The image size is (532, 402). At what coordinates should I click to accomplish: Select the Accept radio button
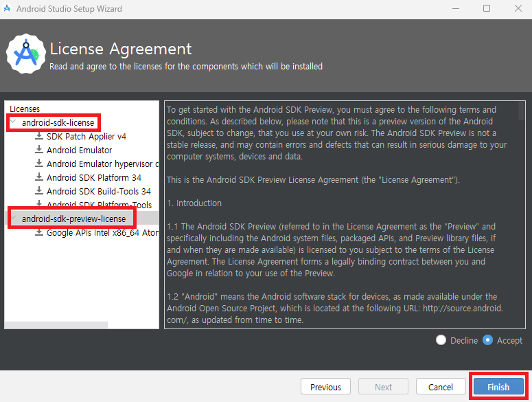tap(487, 340)
